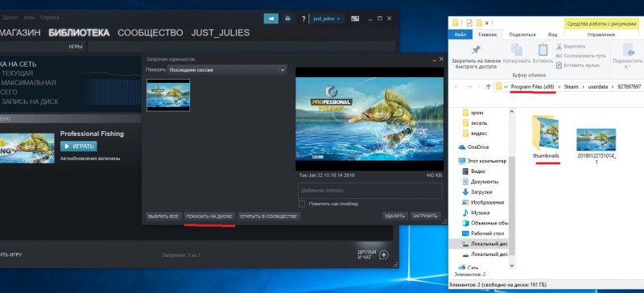This screenshot has height=293, width=644.
Task: Tick the 'Пометить как спойлер' checkbox
Action: click(302, 204)
